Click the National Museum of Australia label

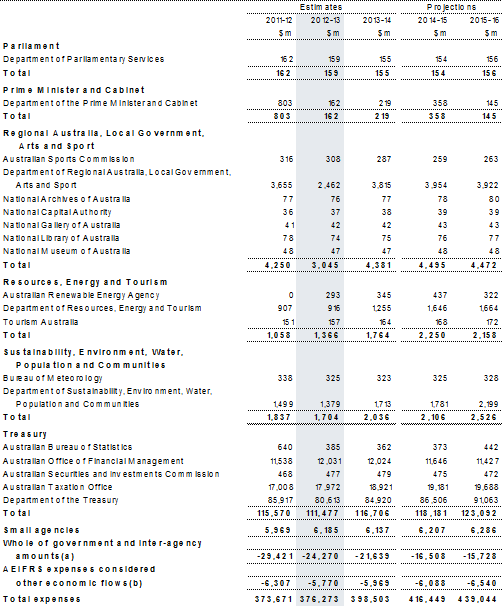click(x=66, y=251)
